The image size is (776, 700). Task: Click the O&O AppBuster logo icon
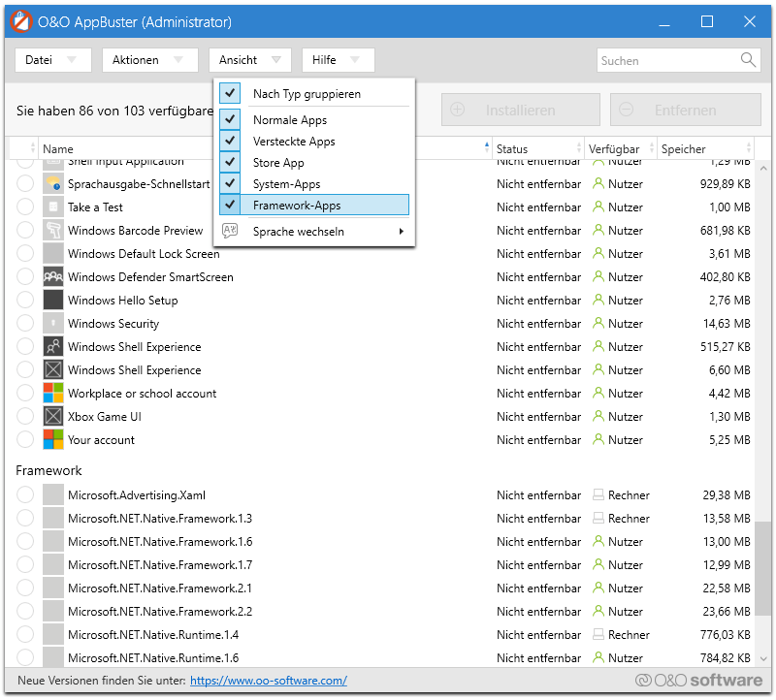point(21,21)
